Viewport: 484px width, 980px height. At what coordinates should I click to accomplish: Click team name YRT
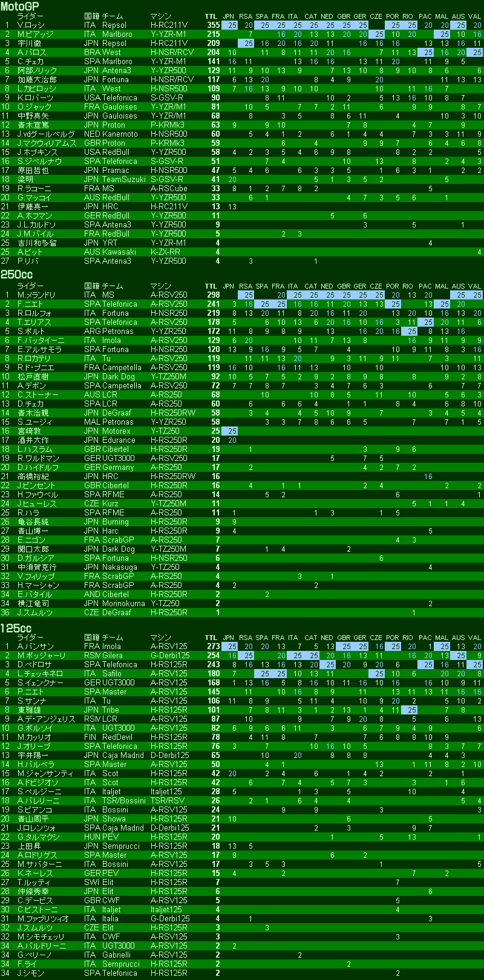[x=110, y=243]
